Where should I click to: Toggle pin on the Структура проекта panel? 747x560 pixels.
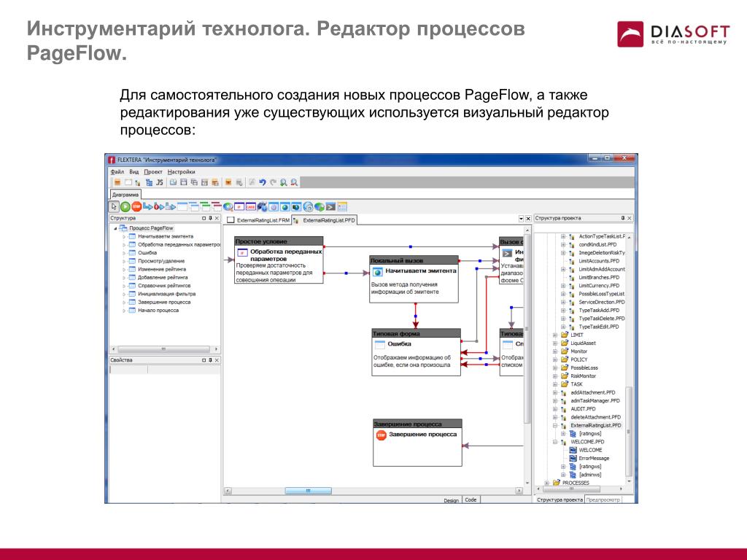(623, 218)
